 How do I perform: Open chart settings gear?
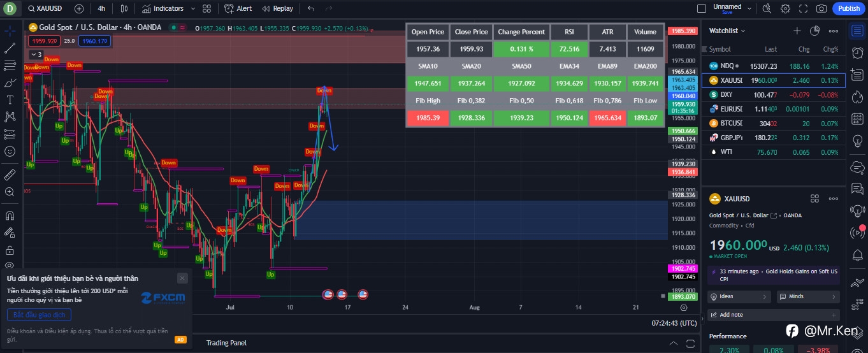point(785,8)
